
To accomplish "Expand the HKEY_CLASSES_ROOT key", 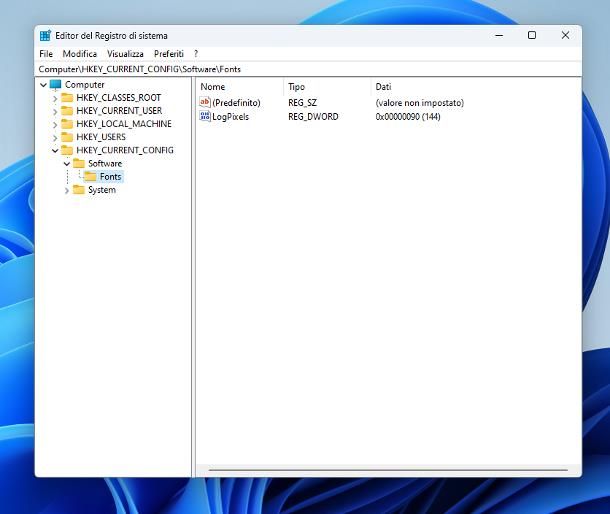I will click(x=55, y=98).
